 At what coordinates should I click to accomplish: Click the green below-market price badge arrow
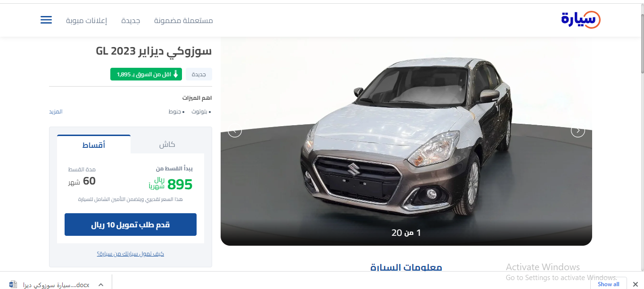click(175, 74)
